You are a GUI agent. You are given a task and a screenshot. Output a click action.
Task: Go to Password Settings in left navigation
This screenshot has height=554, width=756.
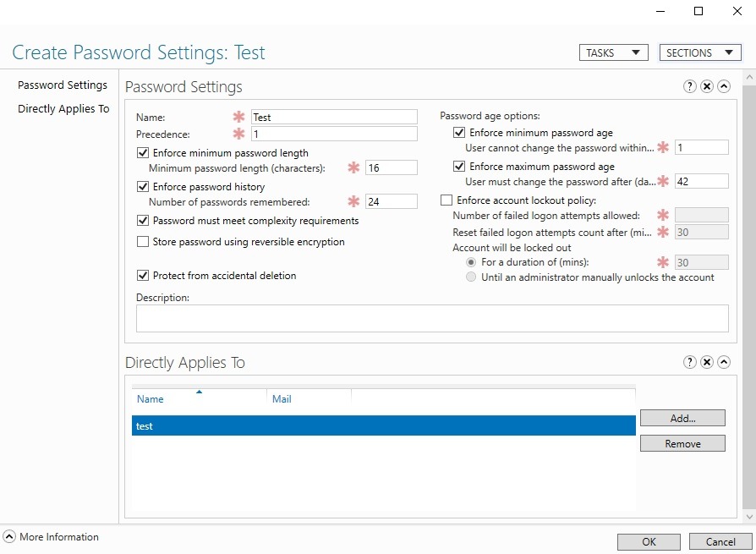[x=63, y=85]
